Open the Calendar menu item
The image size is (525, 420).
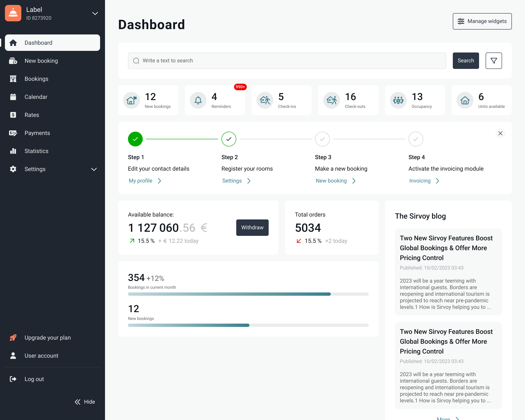52,97
